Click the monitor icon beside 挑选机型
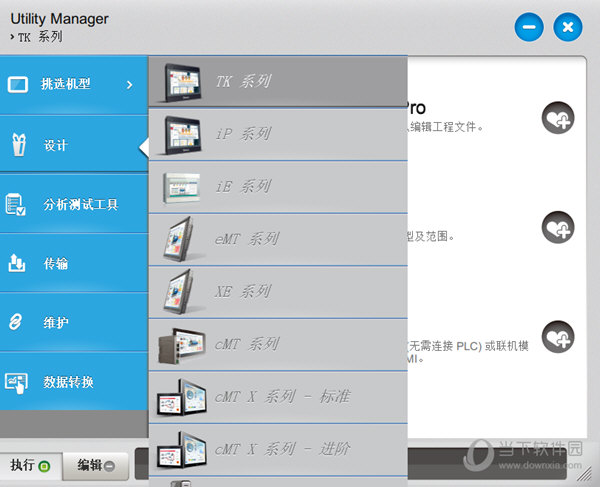600x487 pixels. pos(18,85)
